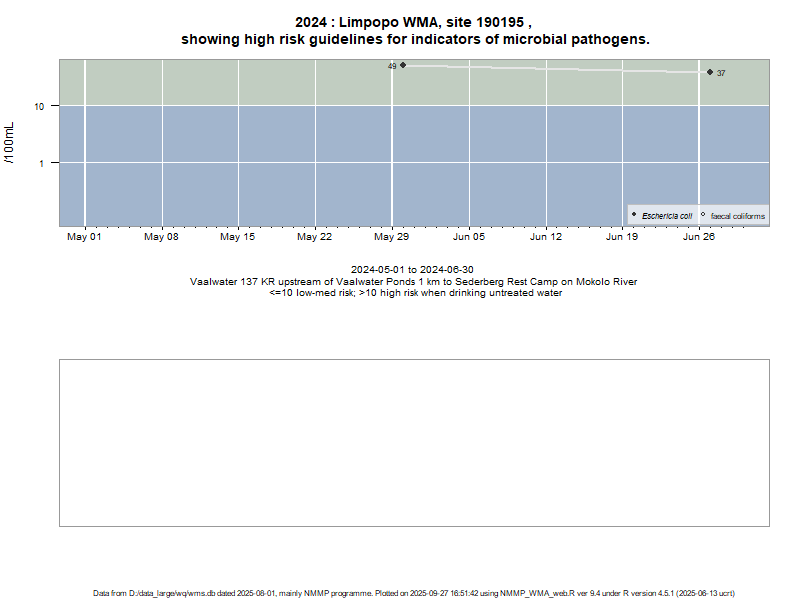The width and height of the screenshot is (800, 600).
Task: Click the low-med risk guideline note
Action: (413, 293)
